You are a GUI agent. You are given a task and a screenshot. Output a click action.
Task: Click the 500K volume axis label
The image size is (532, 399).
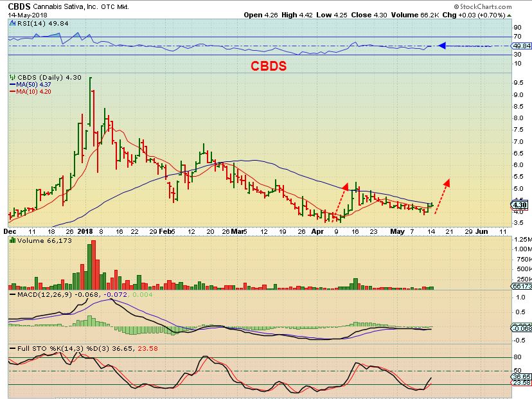click(523, 269)
